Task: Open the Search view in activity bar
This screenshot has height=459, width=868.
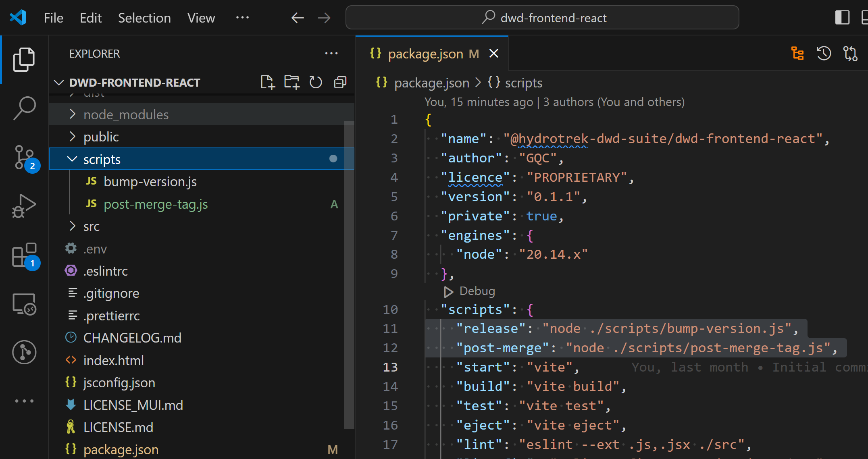Action: pos(24,108)
